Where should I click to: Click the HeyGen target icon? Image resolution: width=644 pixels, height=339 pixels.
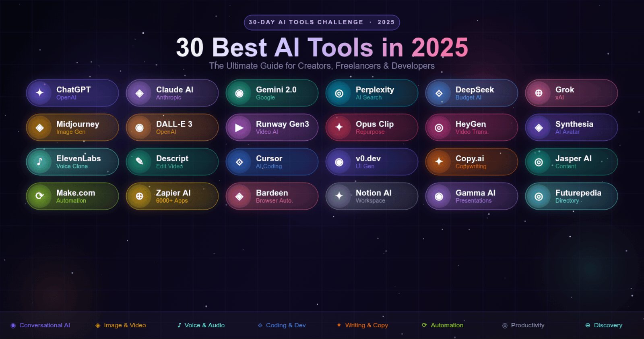coord(439,128)
